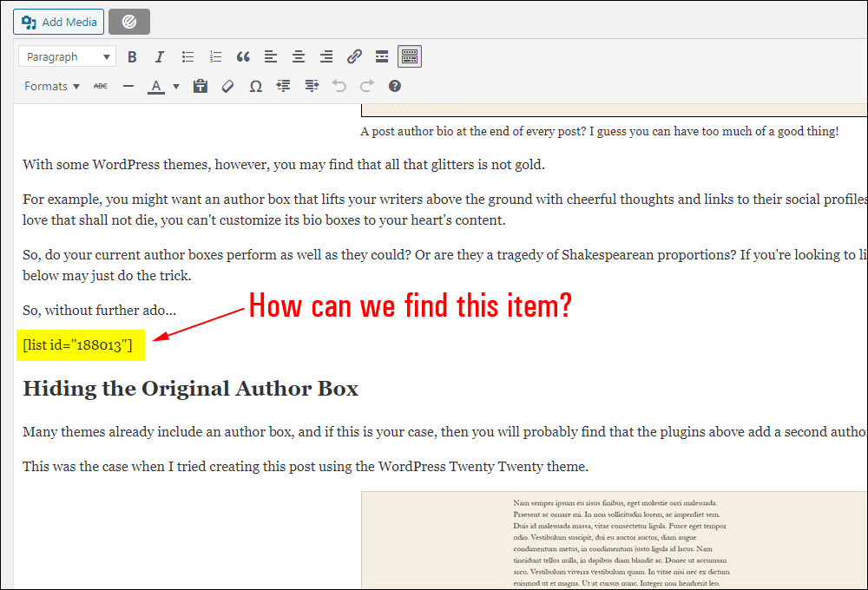The height and width of the screenshot is (590, 868).
Task: Click the Hiding the Original Author Box heading
Action: tap(190, 389)
